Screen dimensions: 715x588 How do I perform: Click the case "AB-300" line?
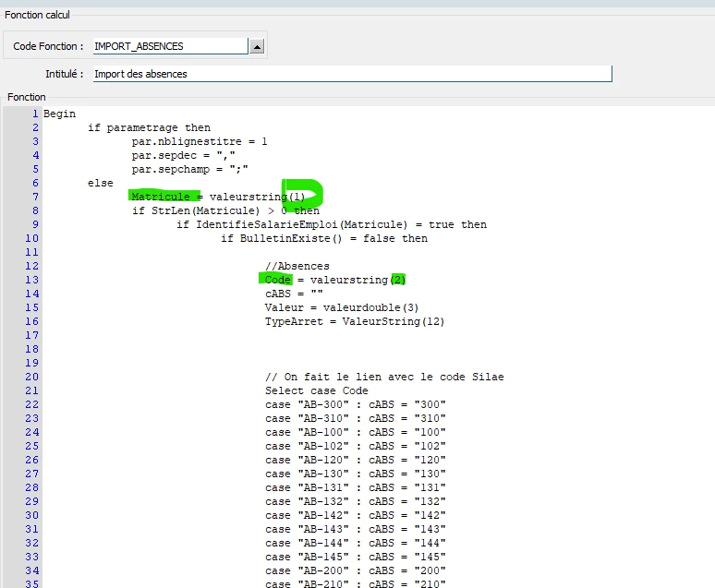point(356,404)
